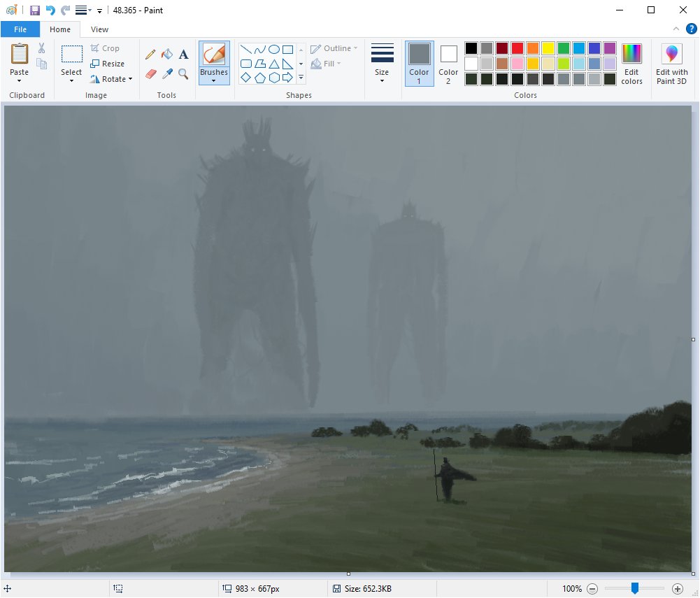Screen dimensions: 700x598
Task: Switch to the View tab
Action: (99, 29)
